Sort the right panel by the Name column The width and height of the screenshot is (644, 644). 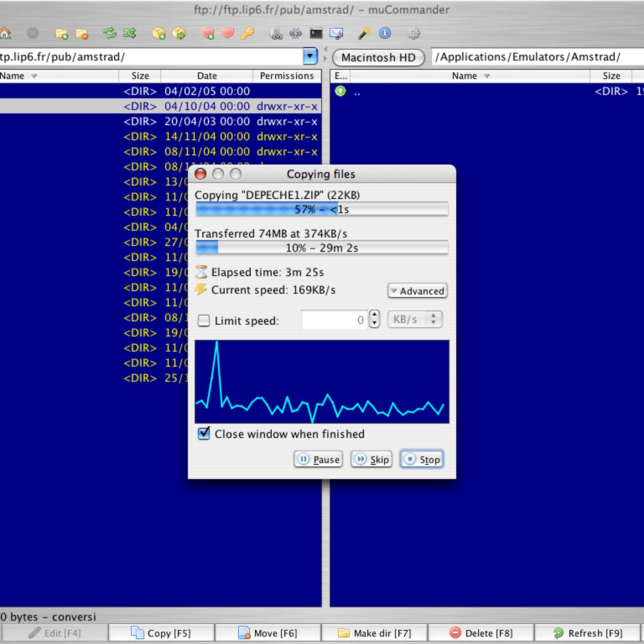pyautogui.click(x=470, y=76)
